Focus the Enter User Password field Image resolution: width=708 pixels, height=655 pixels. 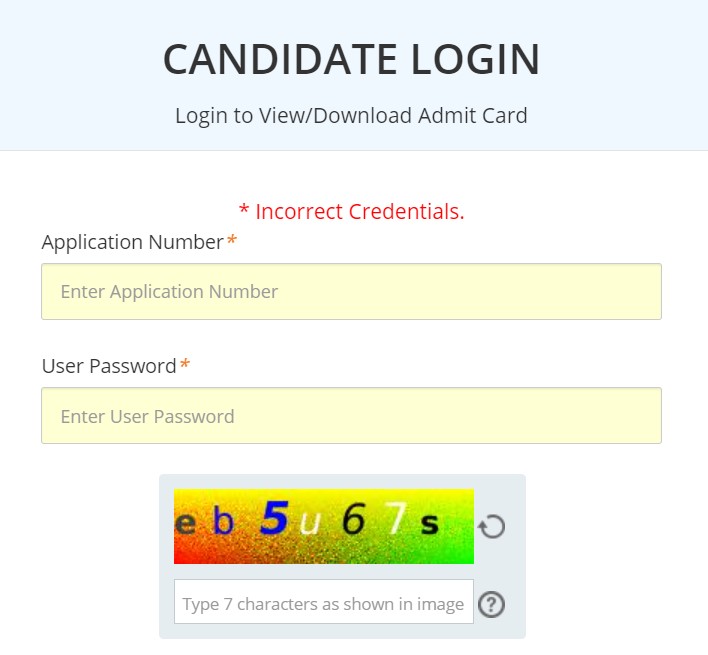(x=351, y=415)
